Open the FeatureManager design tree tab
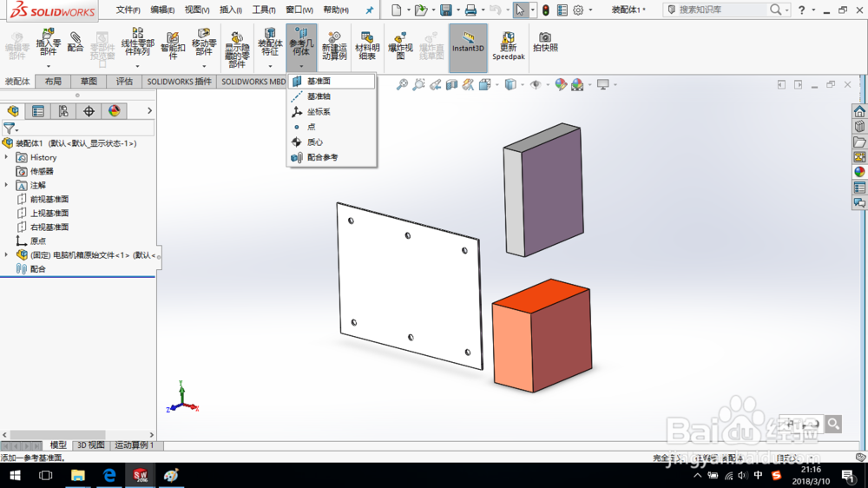Screen dimensions: 868x488 coord(13,111)
